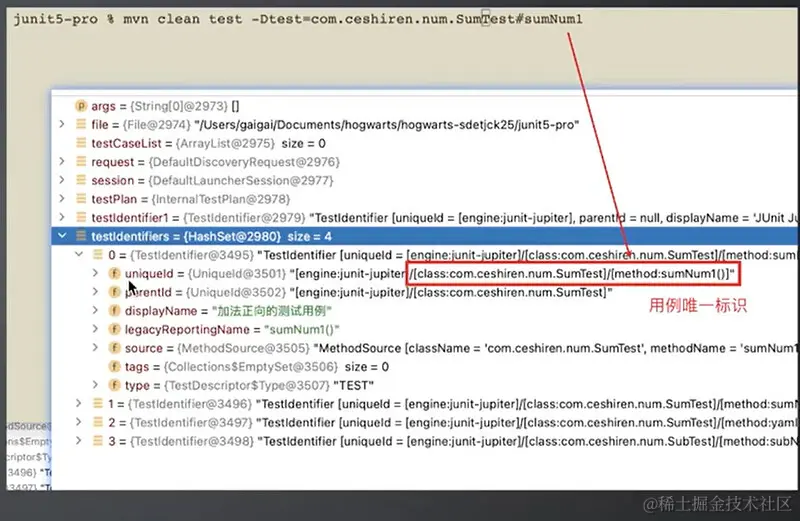Screen dimensions: 800x521
Task: Expand element 1 TestIdentifier@3496
Action: click(x=79, y=403)
